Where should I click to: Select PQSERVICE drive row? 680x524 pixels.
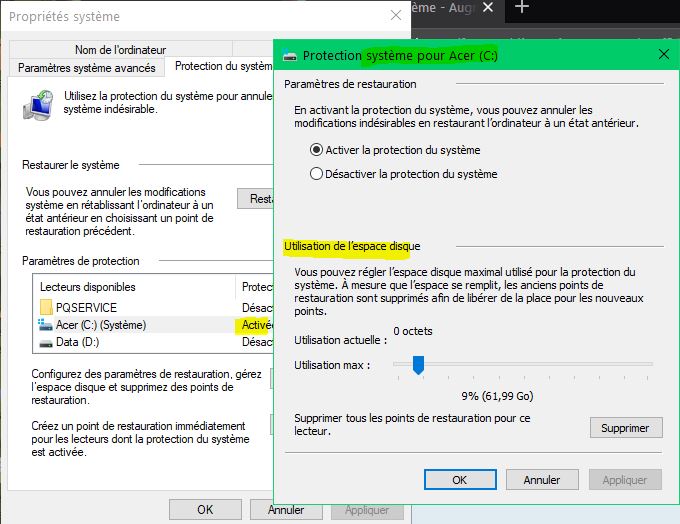tap(153, 308)
